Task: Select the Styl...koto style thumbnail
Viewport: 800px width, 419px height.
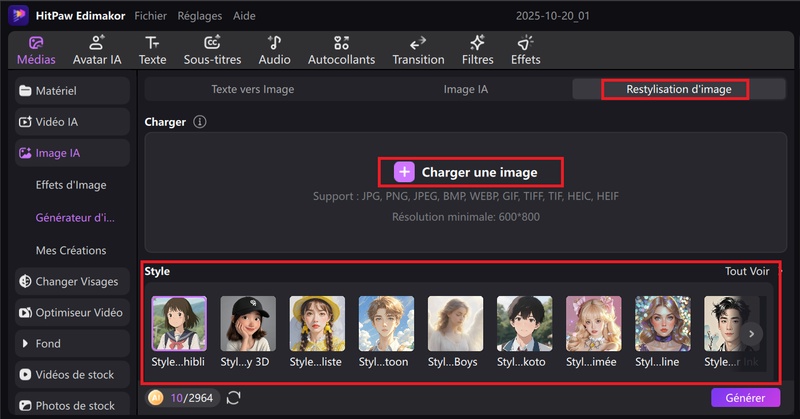Action: [x=524, y=324]
